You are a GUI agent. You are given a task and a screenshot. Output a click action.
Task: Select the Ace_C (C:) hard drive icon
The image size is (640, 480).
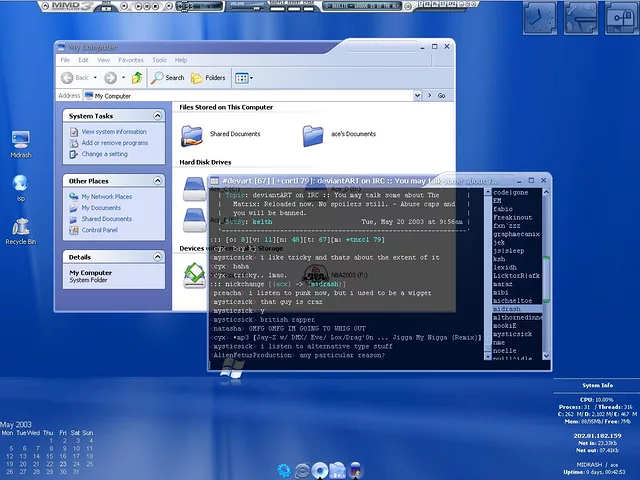pos(194,189)
